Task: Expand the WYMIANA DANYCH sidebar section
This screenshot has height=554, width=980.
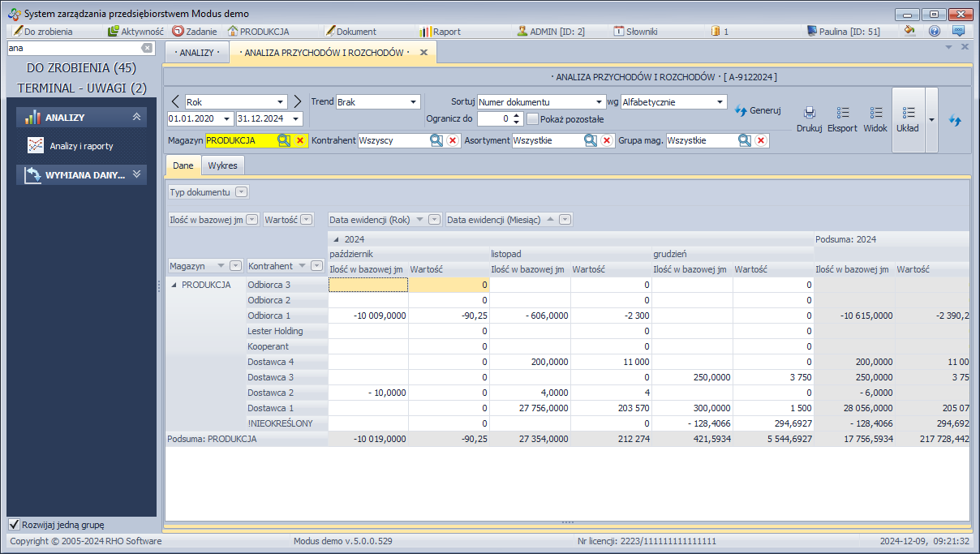Action: pyautogui.click(x=136, y=174)
